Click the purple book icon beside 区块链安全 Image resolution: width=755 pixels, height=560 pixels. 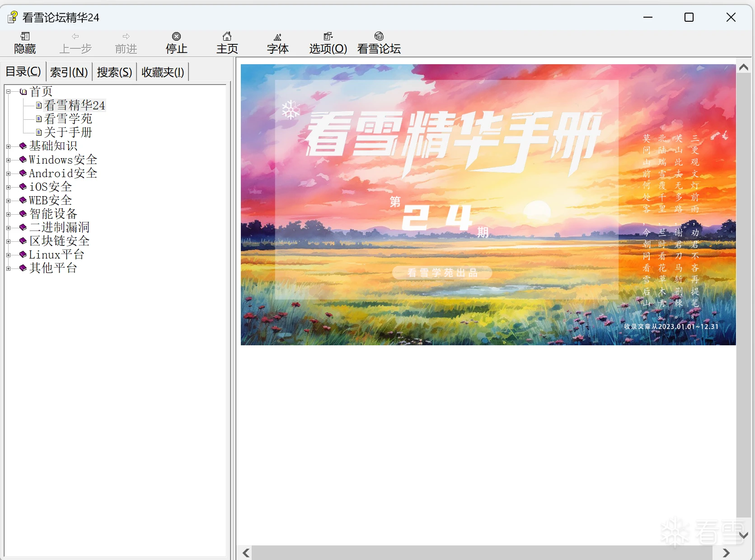pos(23,241)
